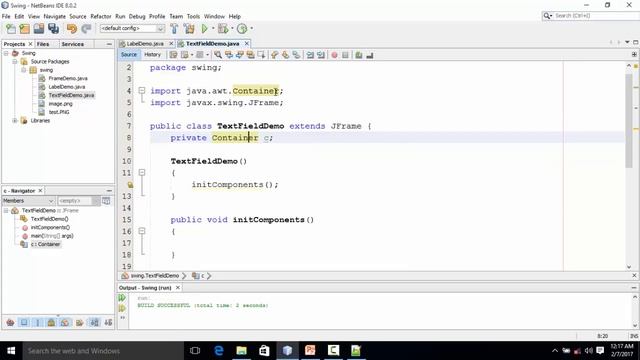Click the Last Edit icon next to History
The width and height of the screenshot is (640, 360).
point(173,55)
